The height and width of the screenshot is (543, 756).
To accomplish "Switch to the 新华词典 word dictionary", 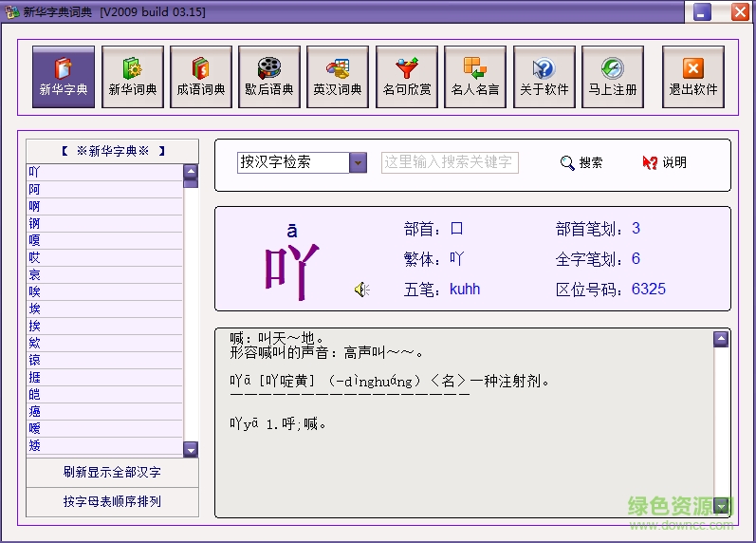I will tap(132, 77).
